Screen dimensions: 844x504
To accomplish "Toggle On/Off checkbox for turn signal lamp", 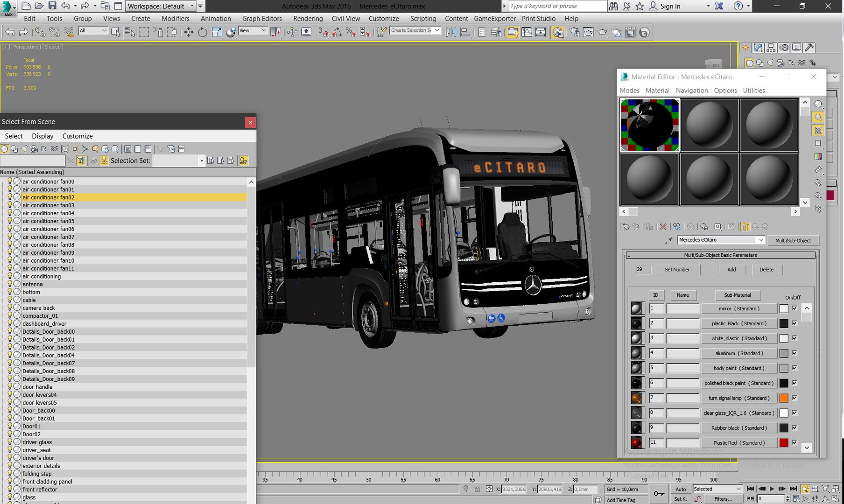I will (x=795, y=398).
